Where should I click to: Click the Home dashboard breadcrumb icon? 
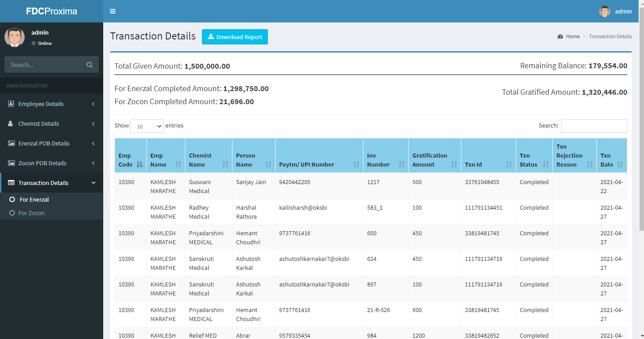(x=560, y=36)
